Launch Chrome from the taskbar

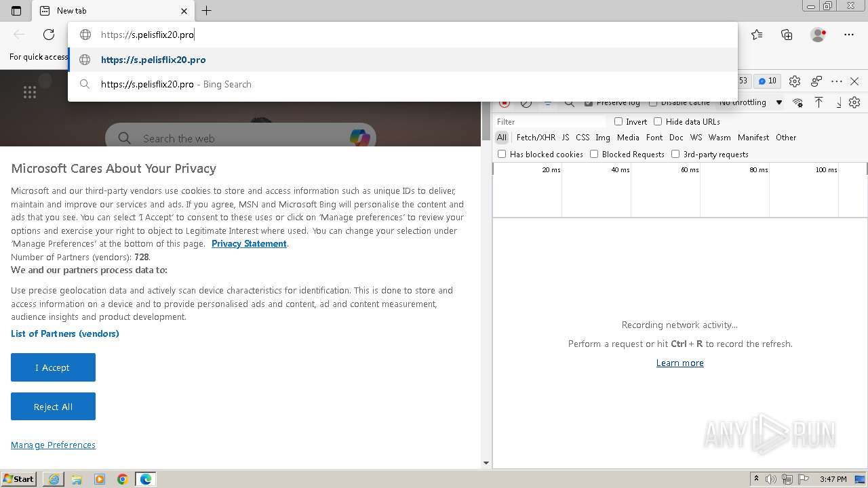click(123, 479)
